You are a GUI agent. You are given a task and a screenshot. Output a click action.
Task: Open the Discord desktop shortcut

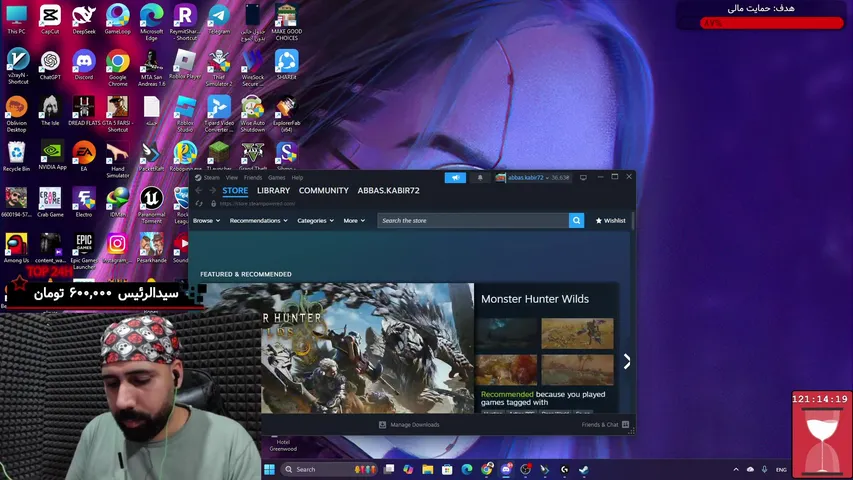click(x=84, y=65)
